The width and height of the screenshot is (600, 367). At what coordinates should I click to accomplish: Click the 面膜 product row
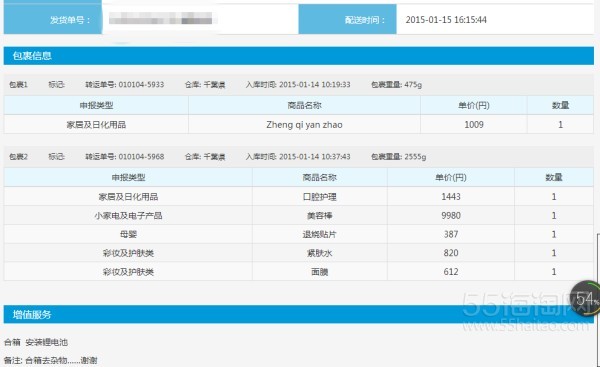click(x=298, y=272)
